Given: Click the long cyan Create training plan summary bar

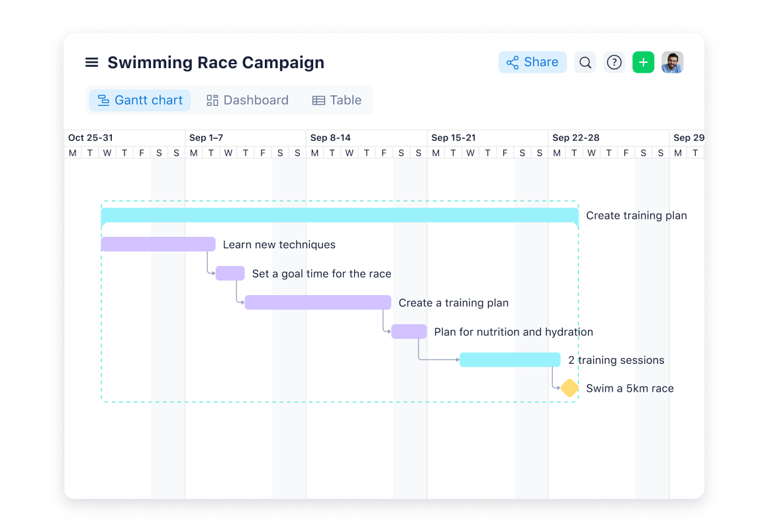Looking at the screenshot, I should (340, 215).
